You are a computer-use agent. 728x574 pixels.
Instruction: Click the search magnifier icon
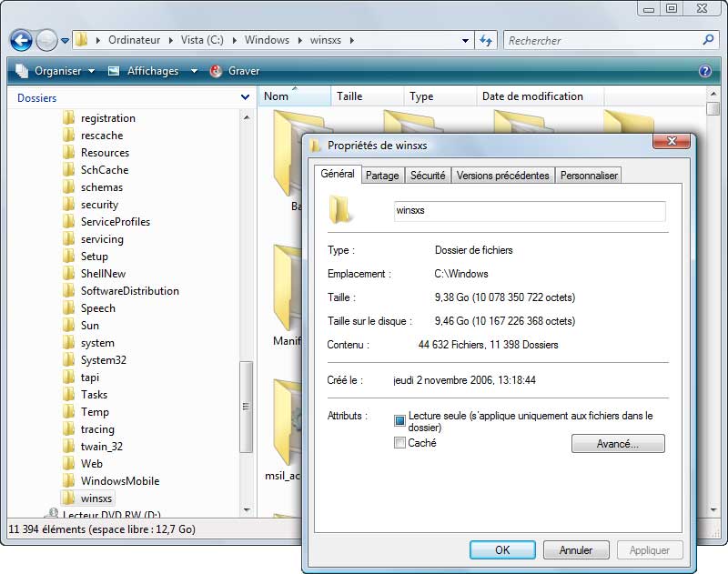(709, 40)
